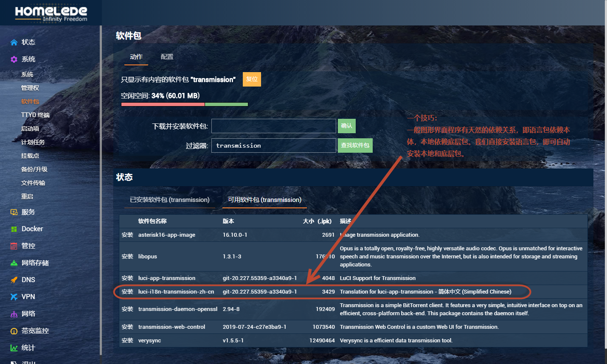This screenshot has width=607, height=364.
Task: Click the VPN icon in sidebar
Action: point(14,297)
